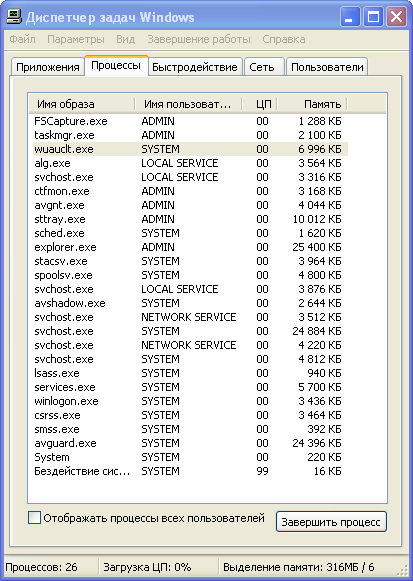Sort processes by ЦП column header
413x581 pixels.
pyautogui.click(x=260, y=104)
